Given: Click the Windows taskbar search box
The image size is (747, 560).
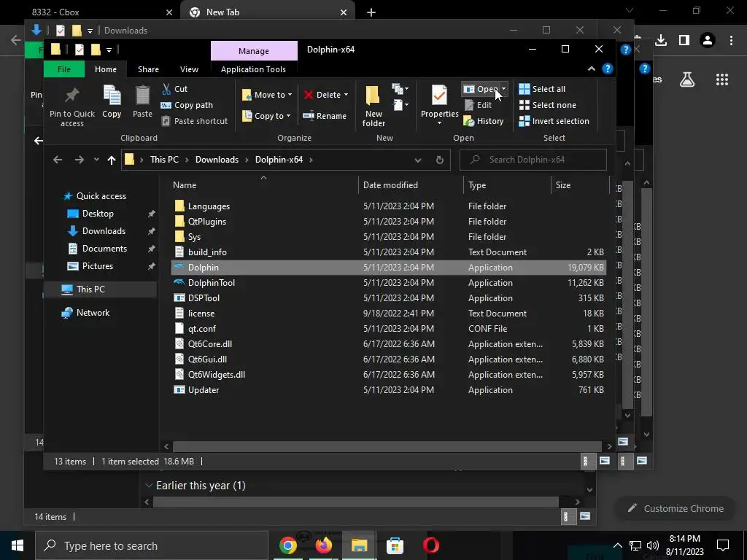Looking at the screenshot, I should coord(152,545).
